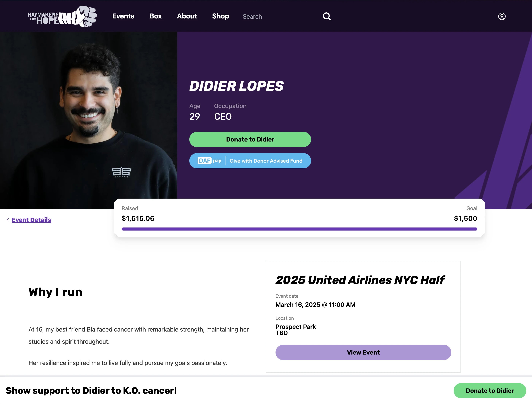This screenshot has width=532, height=404.
Task: Click Give with Donor Advised Fund
Action: click(x=266, y=161)
